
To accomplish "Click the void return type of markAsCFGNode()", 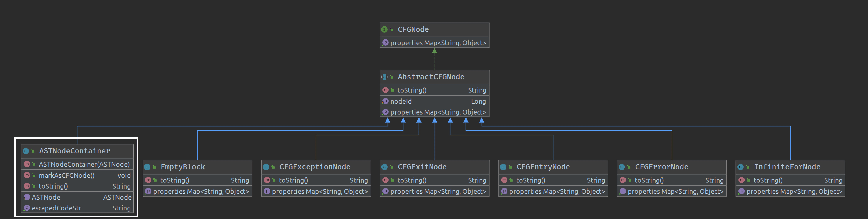I will [x=124, y=175].
